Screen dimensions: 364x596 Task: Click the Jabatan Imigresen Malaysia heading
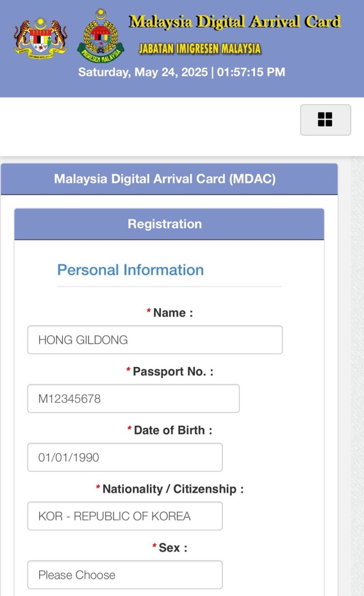[x=199, y=49]
